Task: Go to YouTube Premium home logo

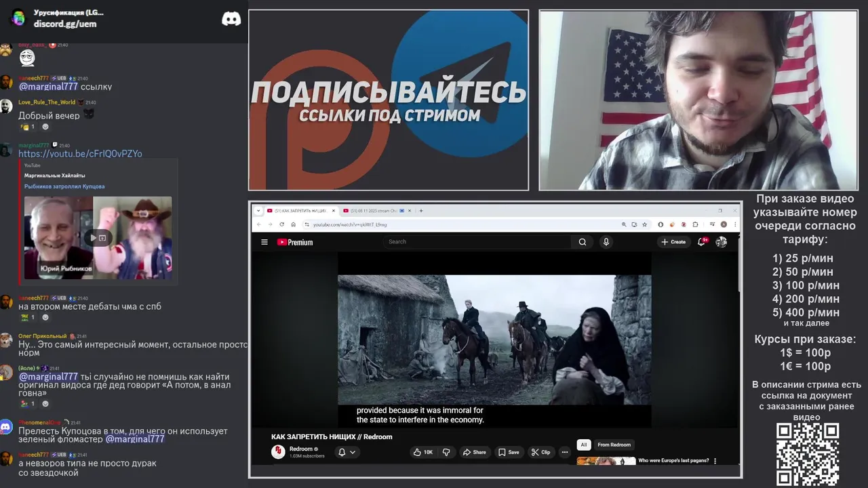Action: pos(295,242)
